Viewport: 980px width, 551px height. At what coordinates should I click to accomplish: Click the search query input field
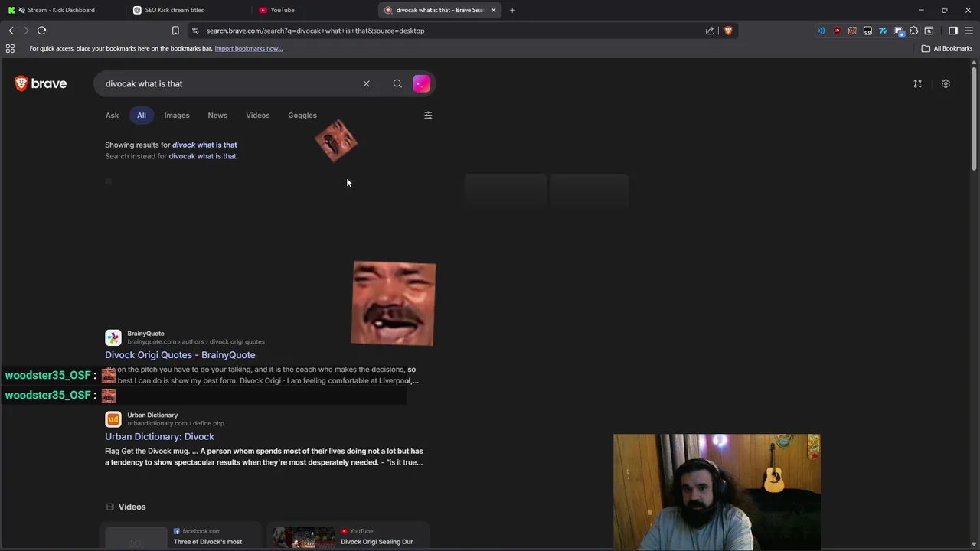tap(230, 83)
